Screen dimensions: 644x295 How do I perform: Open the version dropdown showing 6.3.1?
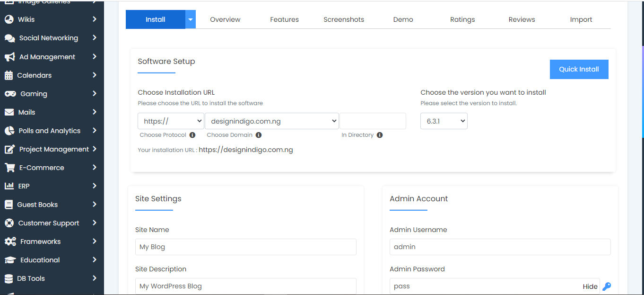coord(444,121)
